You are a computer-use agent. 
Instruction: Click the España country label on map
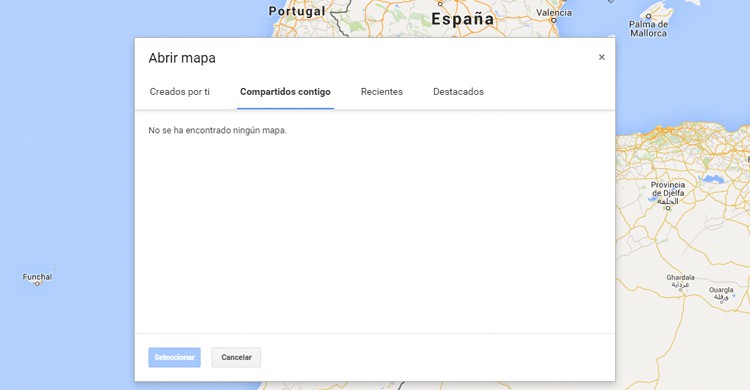pos(463,19)
